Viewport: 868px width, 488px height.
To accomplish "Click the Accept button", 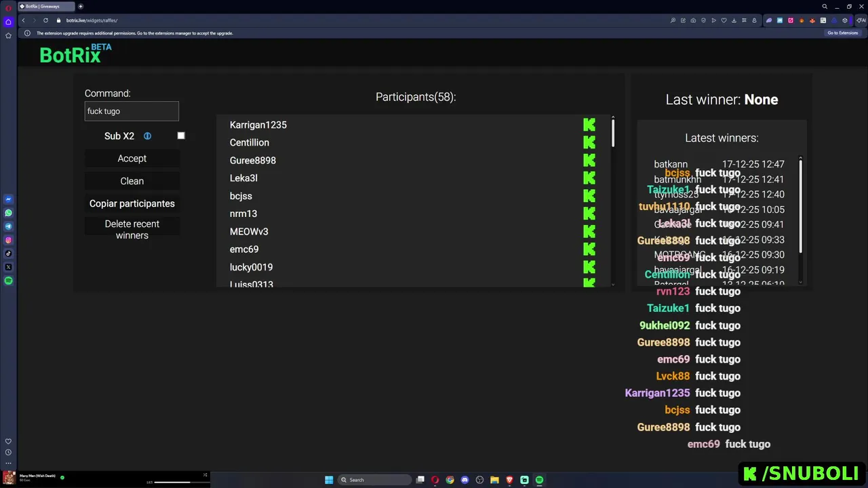I will click(x=132, y=159).
